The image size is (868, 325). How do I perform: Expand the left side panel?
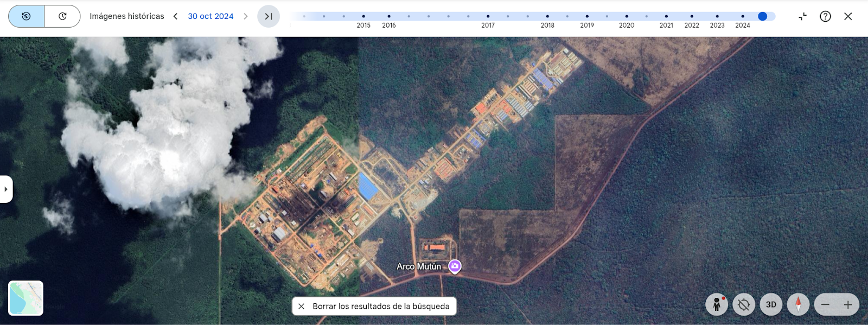(x=6, y=189)
